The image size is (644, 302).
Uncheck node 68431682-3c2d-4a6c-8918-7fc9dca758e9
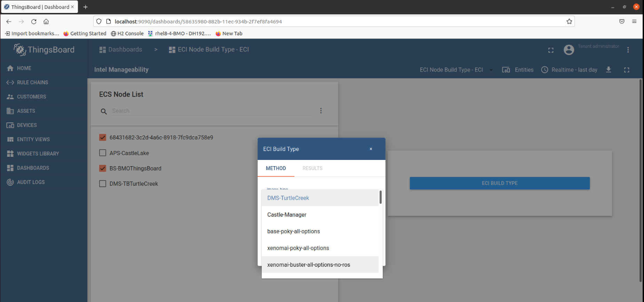point(103,137)
